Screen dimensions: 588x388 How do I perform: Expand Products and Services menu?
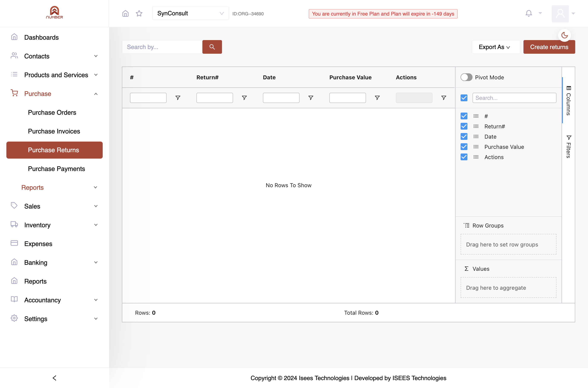click(x=54, y=75)
